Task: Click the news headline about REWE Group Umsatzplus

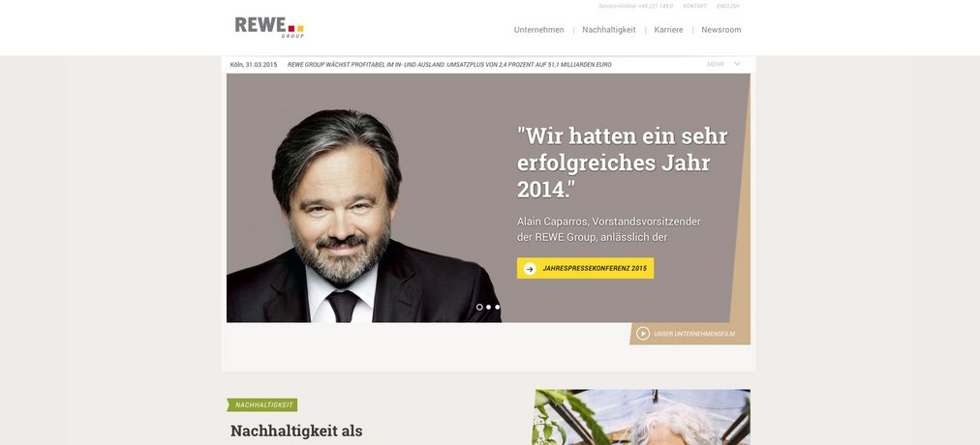Action: pyautogui.click(x=449, y=64)
